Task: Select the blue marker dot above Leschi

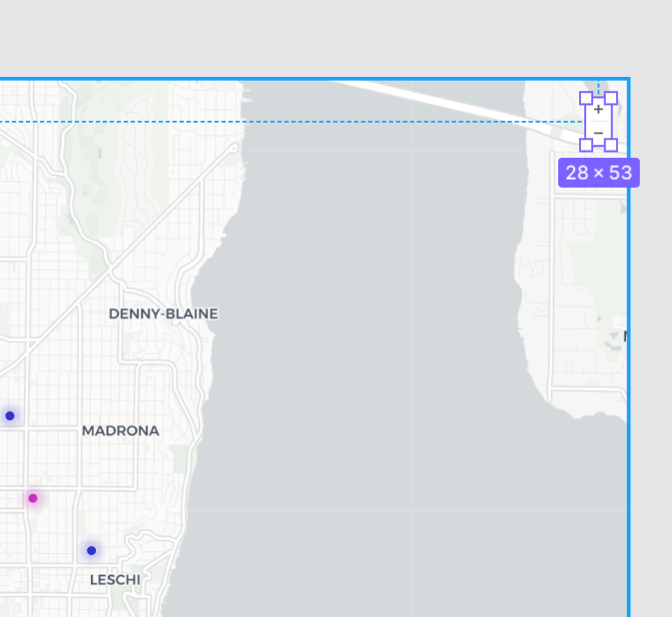Action: coord(91,550)
